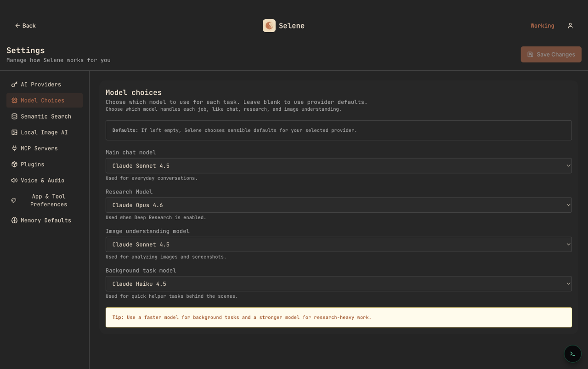Click the Defaults information banner

tap(339, 130)
